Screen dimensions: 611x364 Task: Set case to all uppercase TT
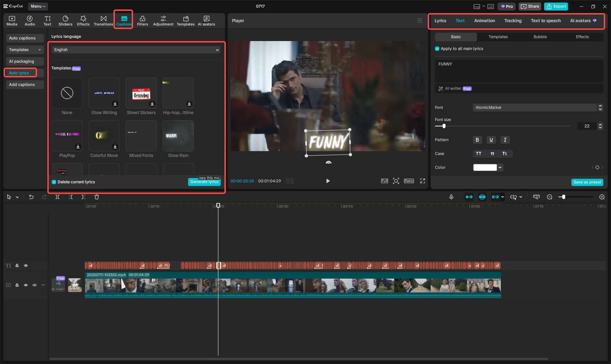[479, 154]
